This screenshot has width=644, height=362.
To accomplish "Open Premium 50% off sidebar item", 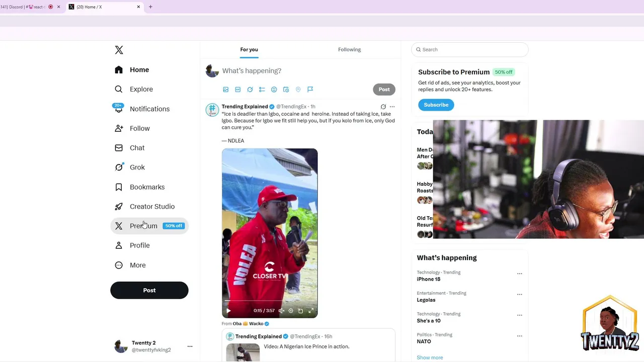I will coord(149,226).
